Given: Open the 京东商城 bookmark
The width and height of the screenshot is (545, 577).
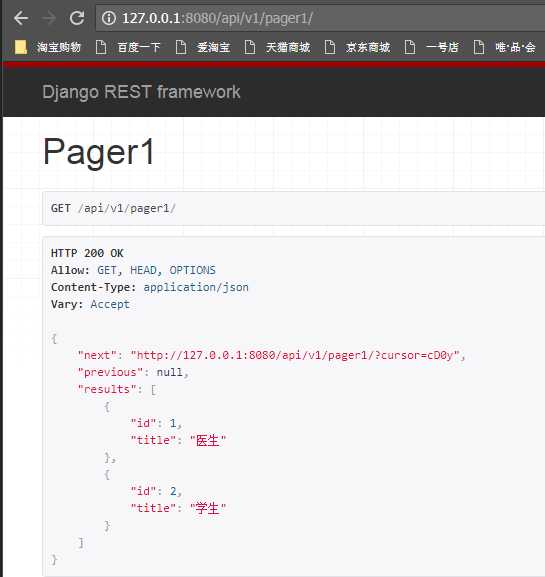Looking at the screenshot, I should coord(357,47).
